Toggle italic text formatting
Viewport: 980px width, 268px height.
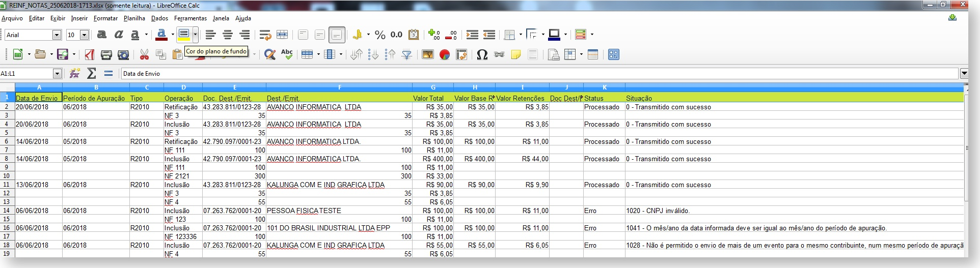click(x=119, y=35)
